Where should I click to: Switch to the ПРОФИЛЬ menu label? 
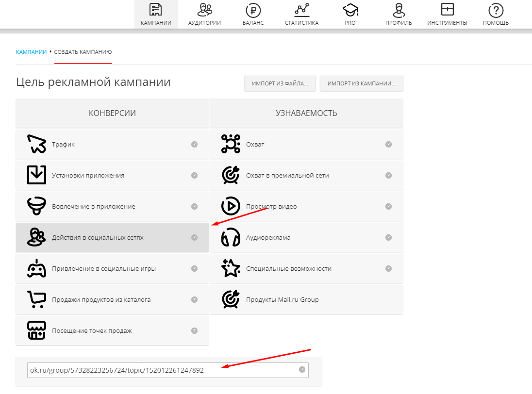coord(399,23)
